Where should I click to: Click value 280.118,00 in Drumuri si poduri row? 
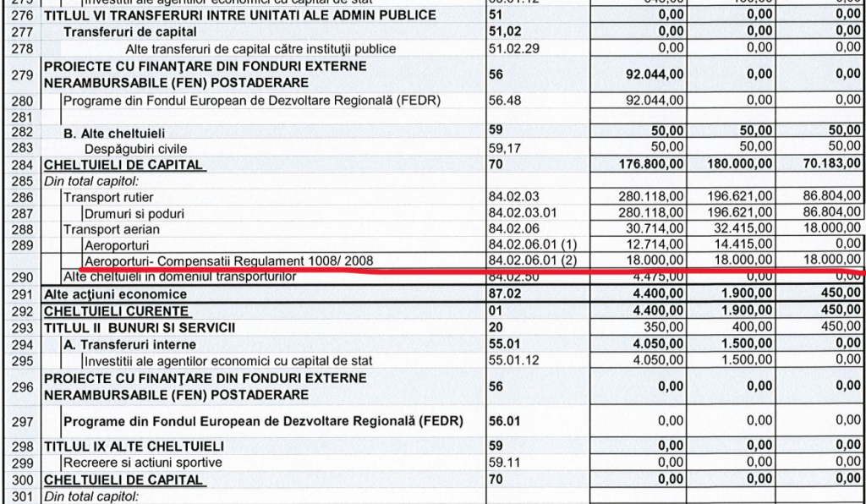652,212
